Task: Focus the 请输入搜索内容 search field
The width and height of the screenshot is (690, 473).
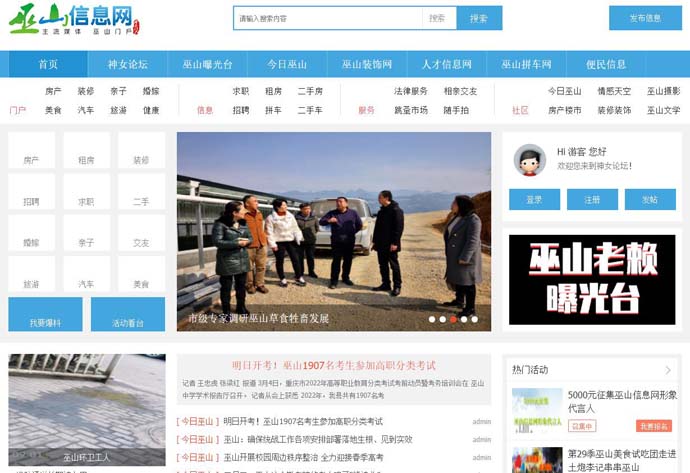Action: click(x=328, y=18)
